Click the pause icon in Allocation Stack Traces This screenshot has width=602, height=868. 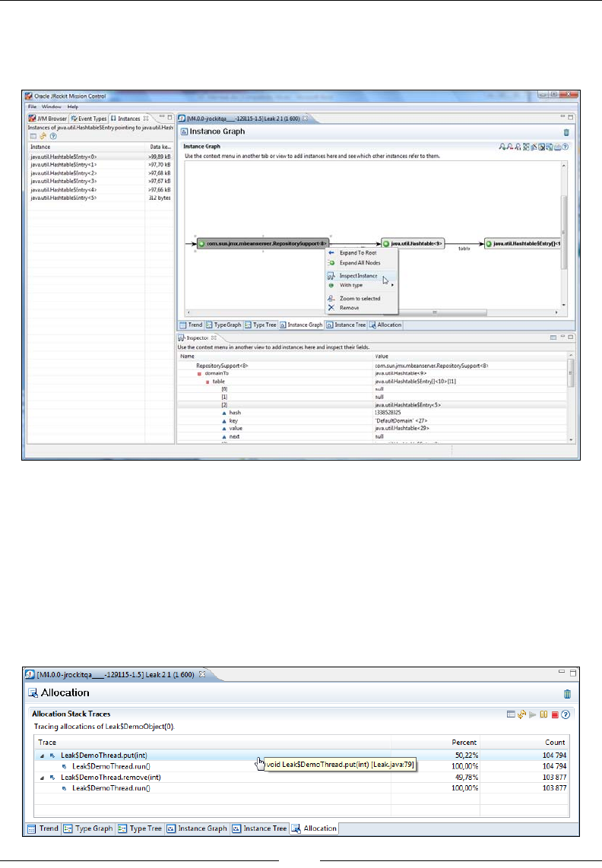(x=543, y=714)
